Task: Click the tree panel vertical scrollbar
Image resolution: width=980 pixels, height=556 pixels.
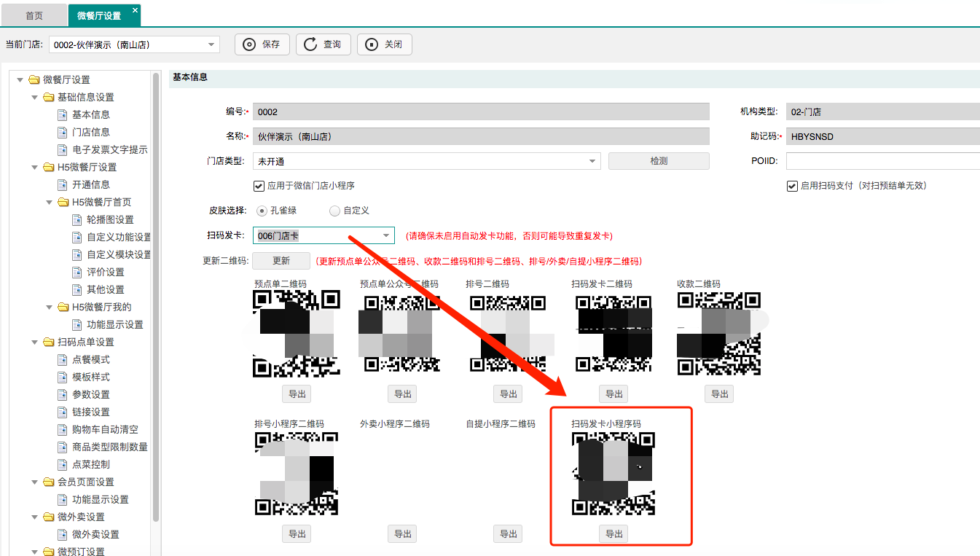Action: coord(156,297)
